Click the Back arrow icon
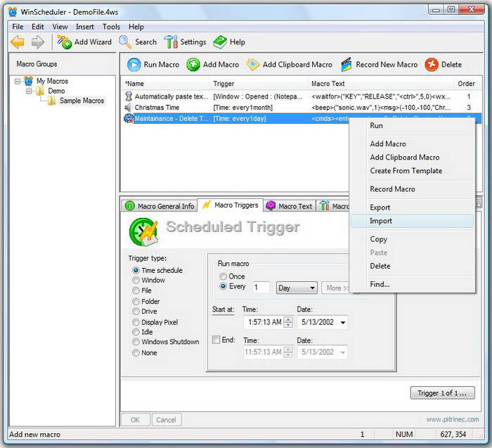Screen dimensions: 492x448 [18, 41]
